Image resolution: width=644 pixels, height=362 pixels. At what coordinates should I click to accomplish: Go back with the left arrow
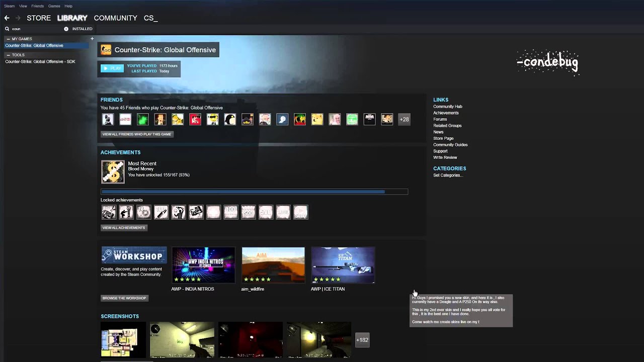tap(7, 18)
